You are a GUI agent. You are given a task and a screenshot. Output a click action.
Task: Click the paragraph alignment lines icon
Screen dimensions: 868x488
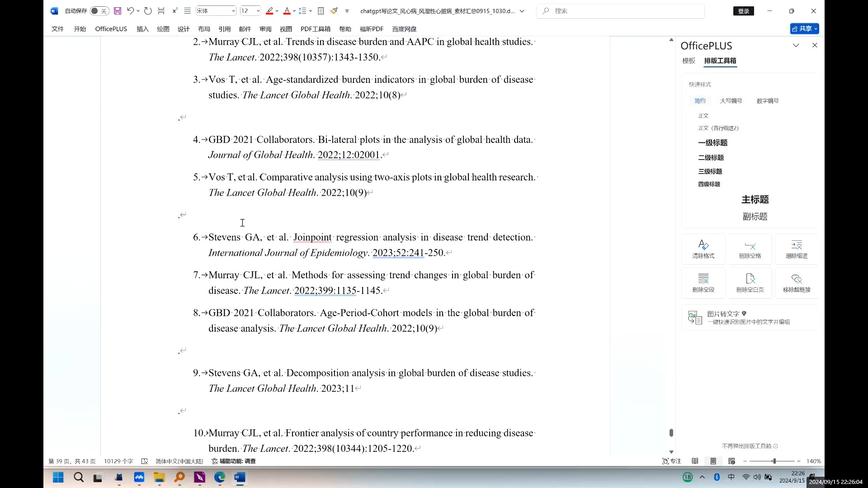click(x=187, y=11)
